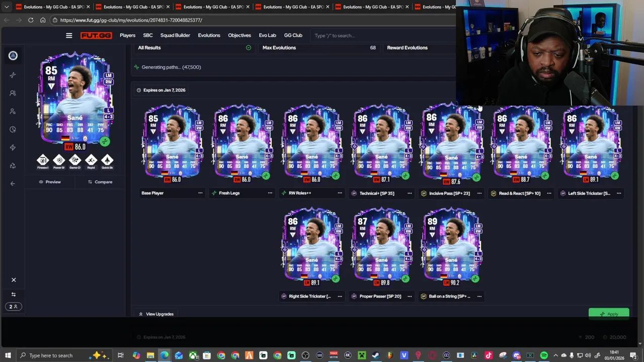Open Spotify from the taskbar

(544, 355)
